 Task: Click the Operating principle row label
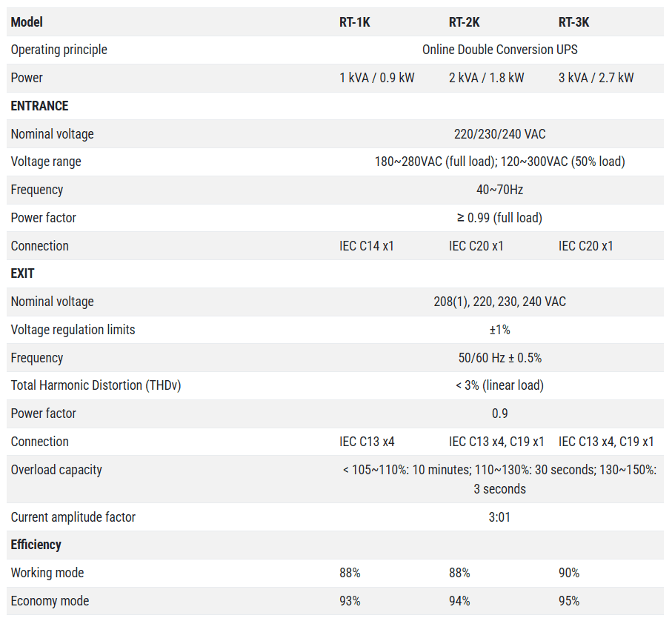click(x=59, y=50)
